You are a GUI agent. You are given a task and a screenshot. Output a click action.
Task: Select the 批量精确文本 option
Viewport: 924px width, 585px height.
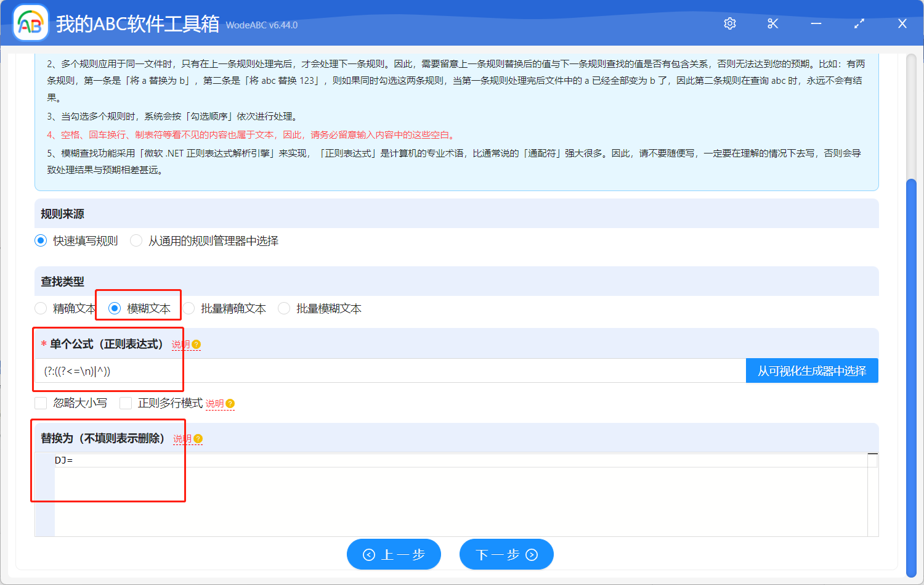(188, 308)
